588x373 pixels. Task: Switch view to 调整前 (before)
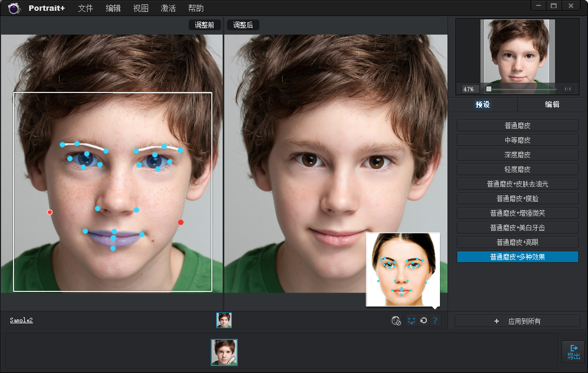(205, 24)
